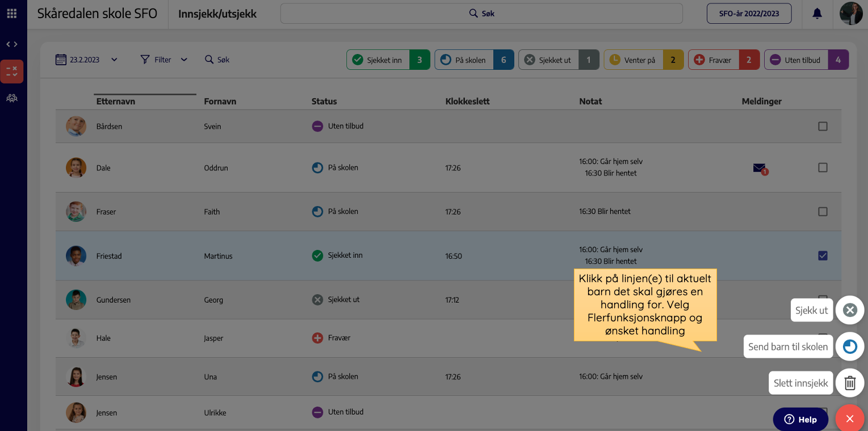Filter by Uten tilbud status badge
Viewport: 868px width, 431px height.
tap(806, 60)
